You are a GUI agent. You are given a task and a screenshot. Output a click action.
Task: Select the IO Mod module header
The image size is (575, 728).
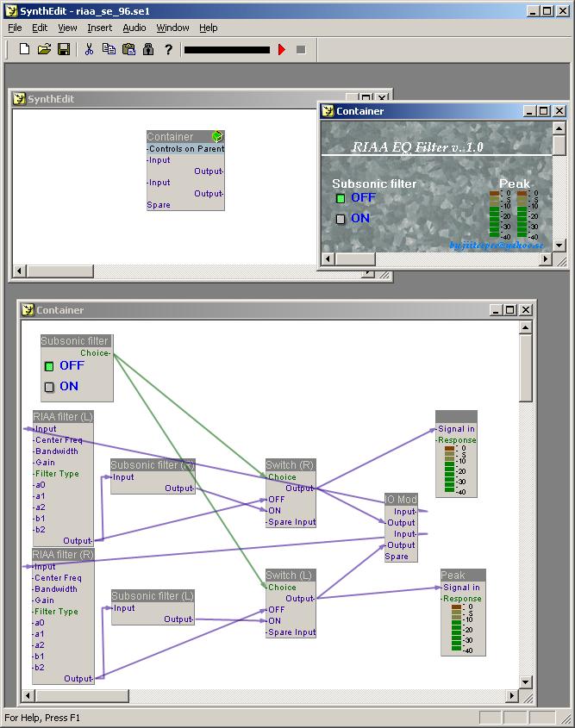coord(401,499)
